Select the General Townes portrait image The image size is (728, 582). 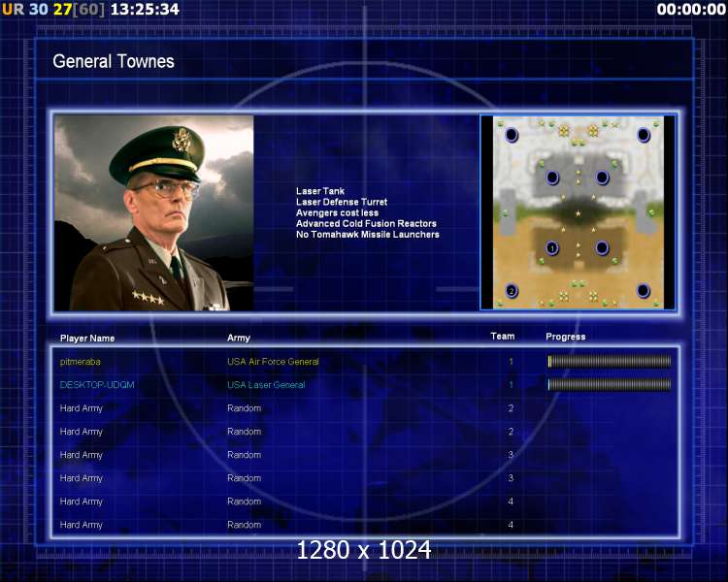153,213
